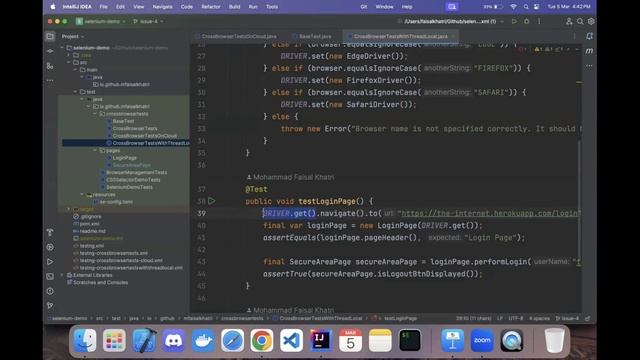The width and height of the screenshot is (640, 360).
Task: Collapse the test folder
Action: (75, 92)
